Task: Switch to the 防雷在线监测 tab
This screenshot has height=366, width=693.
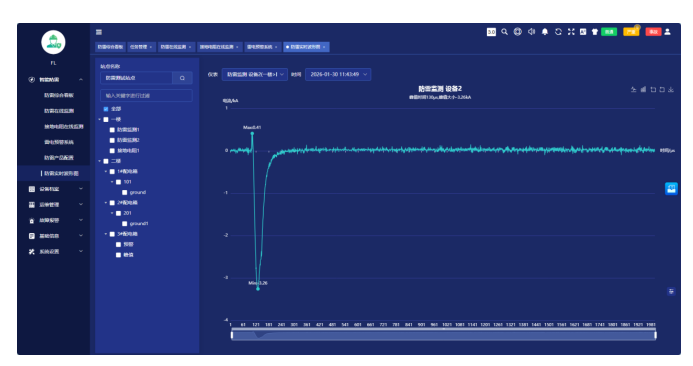Action: [176, 47]
